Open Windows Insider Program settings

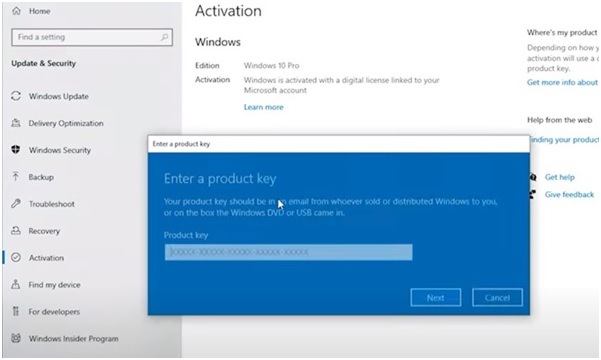point(74,339)
